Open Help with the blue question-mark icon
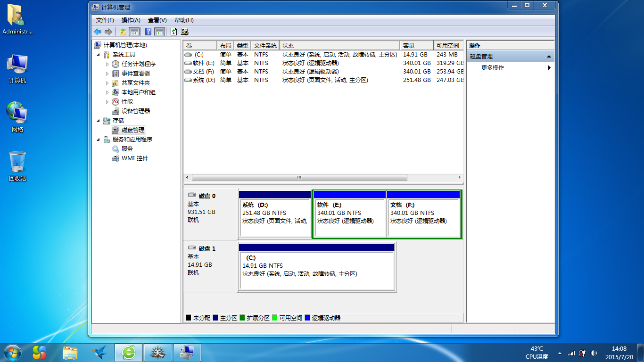Screen dimensions: 644x362 click(x=149, y=32)
